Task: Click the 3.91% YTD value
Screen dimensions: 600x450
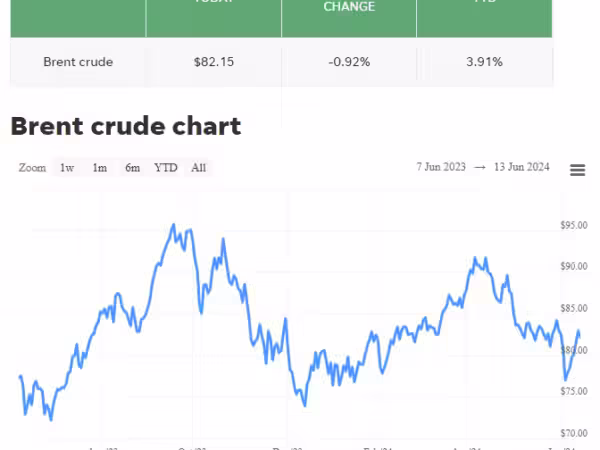Action: point(484,62)
